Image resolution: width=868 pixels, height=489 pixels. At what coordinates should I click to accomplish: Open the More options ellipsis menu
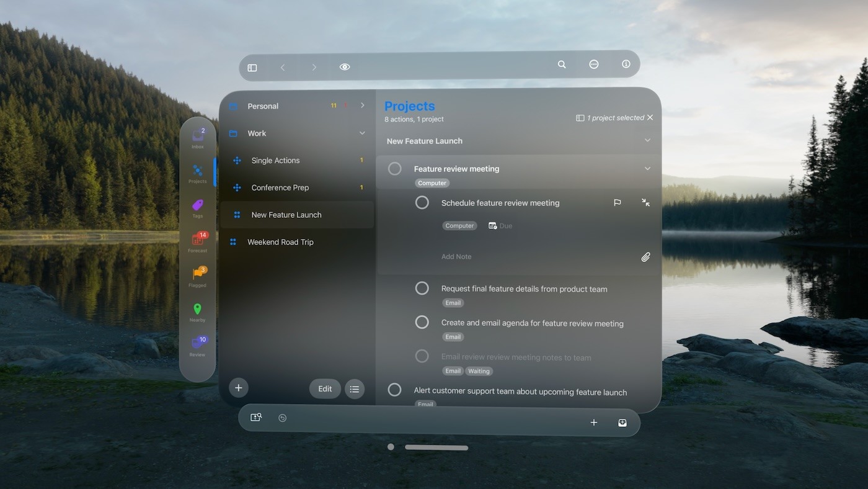click(x=593, y=64)
